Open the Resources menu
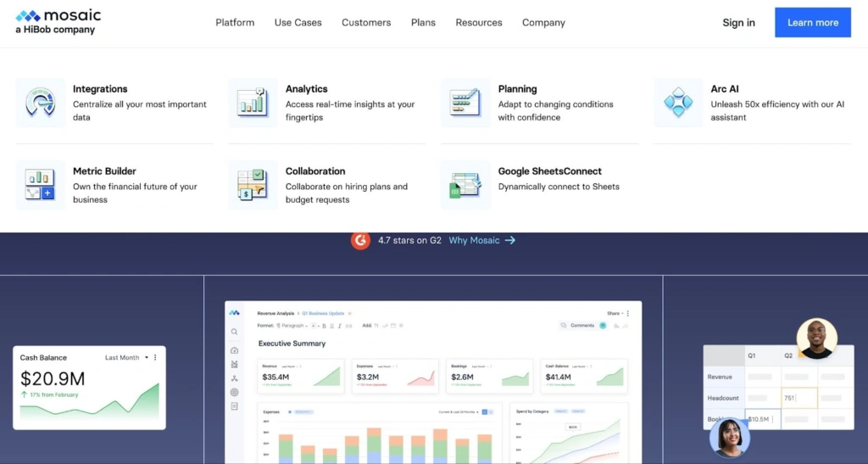Screen dimensions: 868x464 479,23
